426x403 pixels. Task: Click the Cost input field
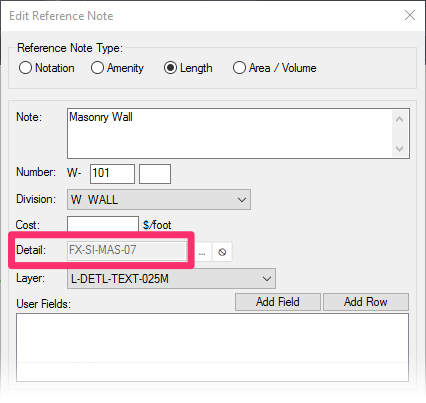point(103,224)
